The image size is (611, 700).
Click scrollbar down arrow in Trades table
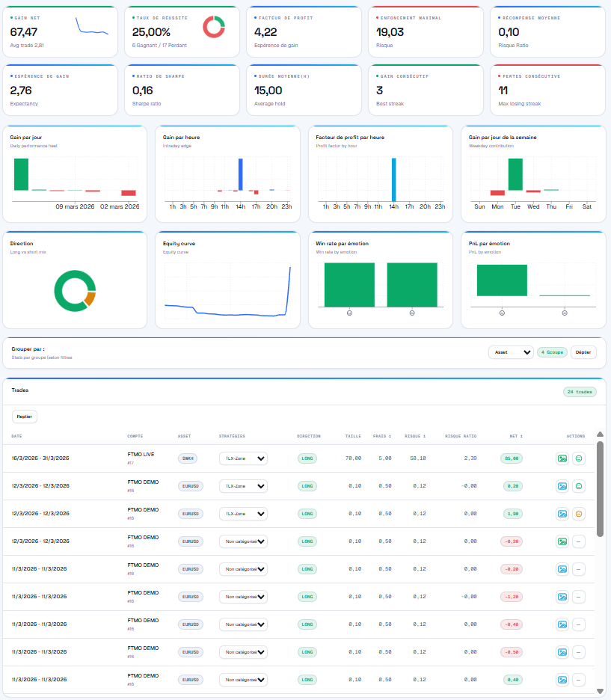(601, 692)
